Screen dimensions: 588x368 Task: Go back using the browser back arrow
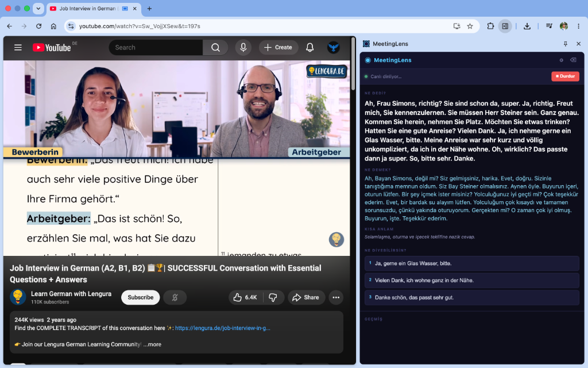pos(9,26)
